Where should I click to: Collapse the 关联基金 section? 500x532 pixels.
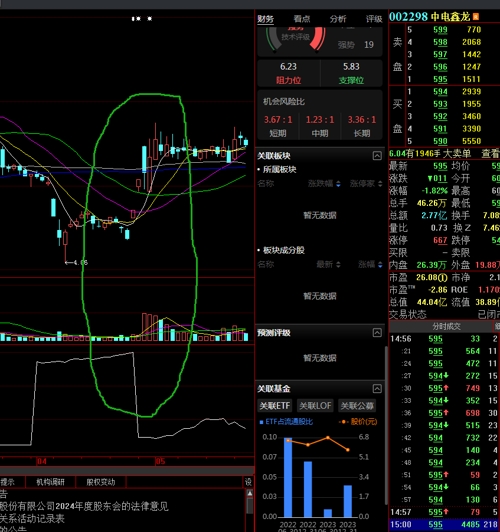pyautogui.click(x=377, y=388)
